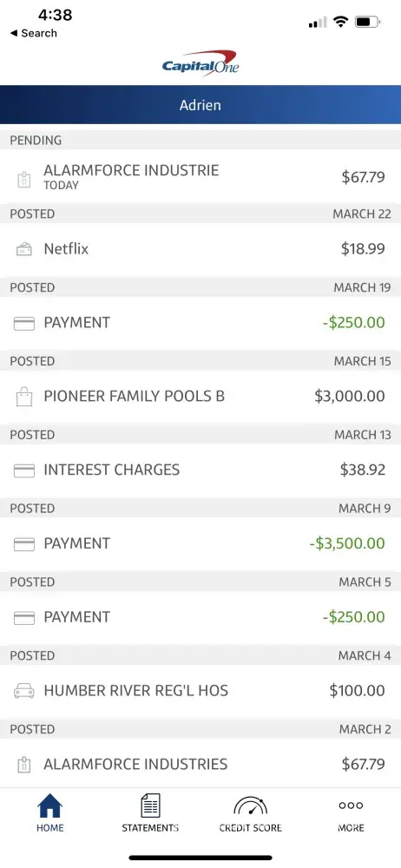Go back to Search in status bar
The image size is (401, 868).
click(33, 33)
